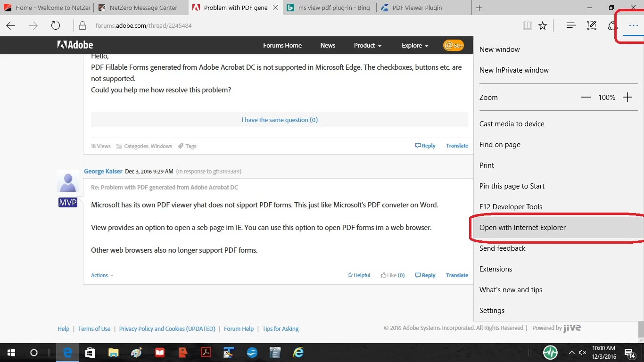Launch Cortana search from the taskbar
644x362 pixels.
33,353
